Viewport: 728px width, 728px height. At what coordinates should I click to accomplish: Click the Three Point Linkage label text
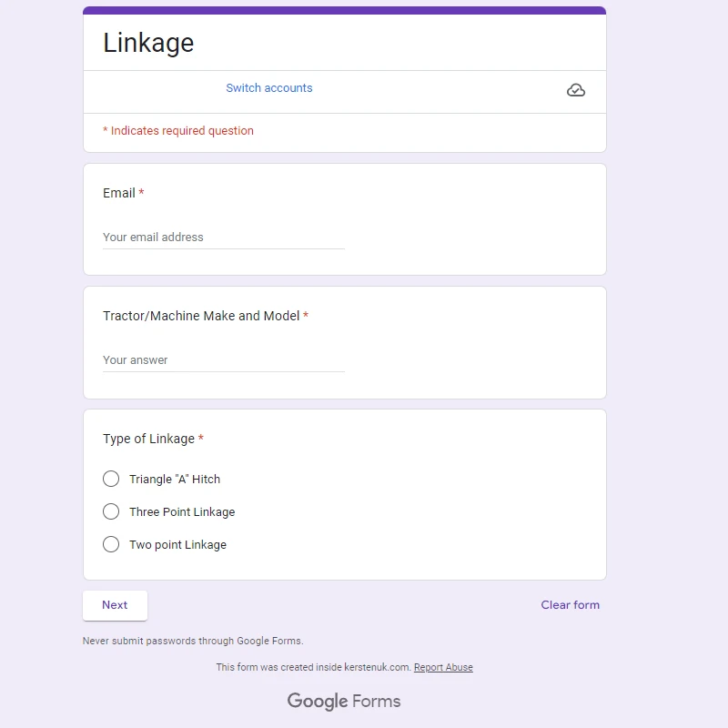182,512
